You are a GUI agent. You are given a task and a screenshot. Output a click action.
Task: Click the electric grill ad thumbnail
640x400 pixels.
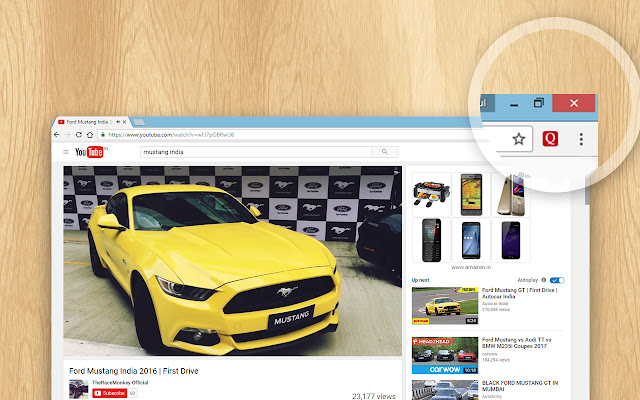pos(431,195)
